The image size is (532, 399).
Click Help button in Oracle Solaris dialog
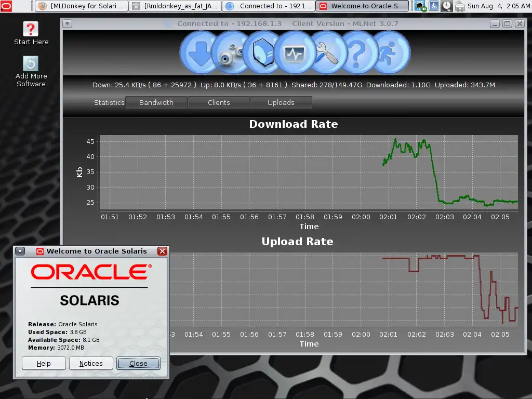coord(44,363)
